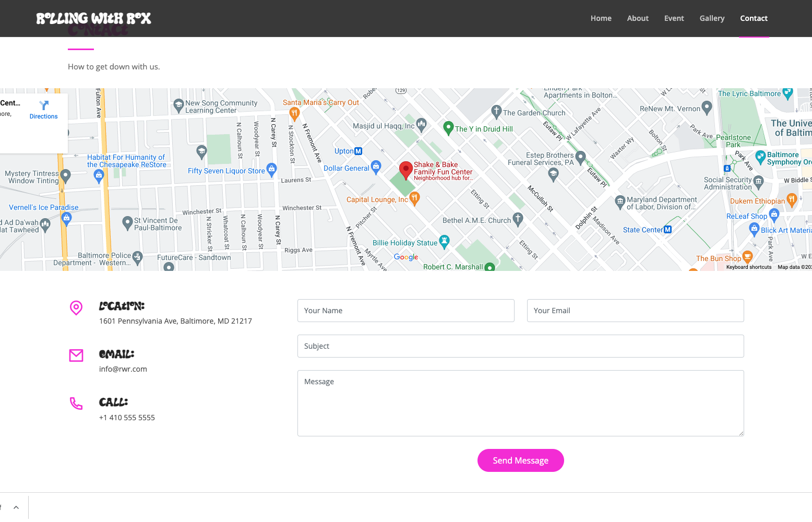Click the Rolling With Rox logo
Screen dimensions: 812x522
94,19
